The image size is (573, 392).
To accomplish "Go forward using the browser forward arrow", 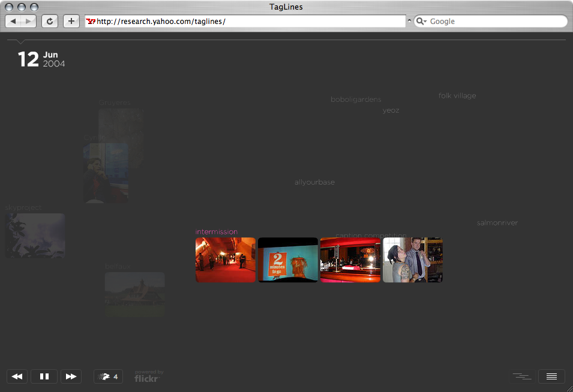I will pyautogui.click(x=29, y=21).
